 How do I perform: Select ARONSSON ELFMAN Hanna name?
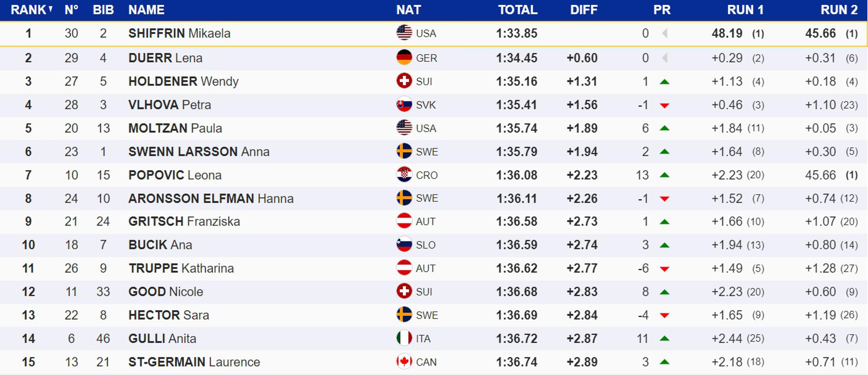(x=211, y=198)
